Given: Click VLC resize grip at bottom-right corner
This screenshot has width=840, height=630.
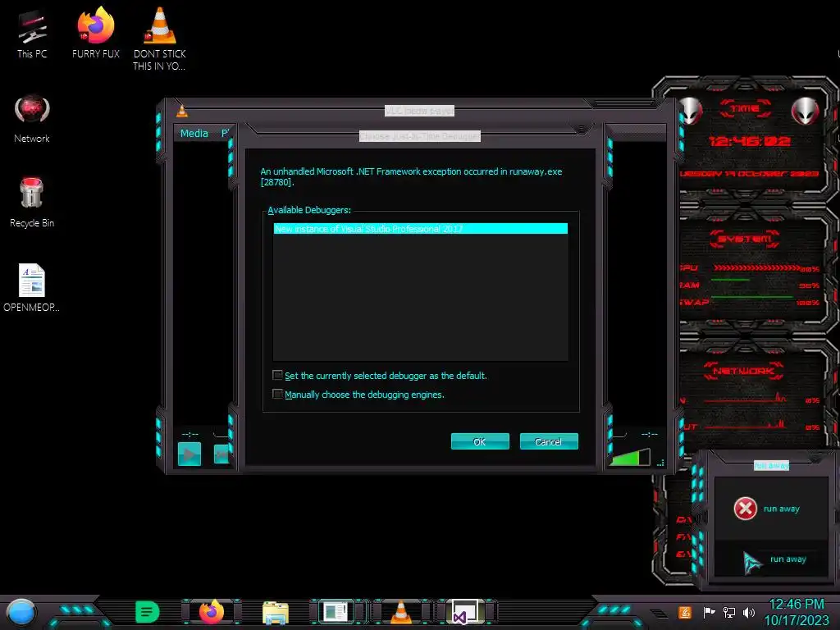Looking at the screenshot, I should pyautogui.click(x=661, y=463).
